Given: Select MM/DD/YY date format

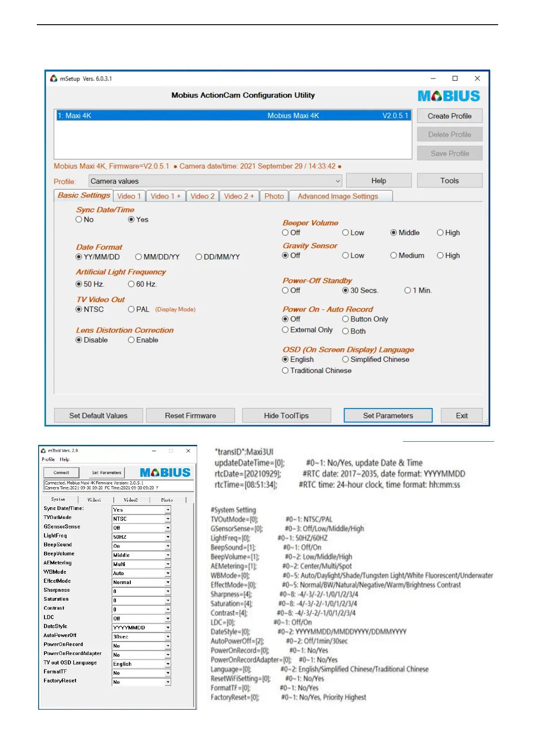Looking at the screenshot, I should (139, 257).
